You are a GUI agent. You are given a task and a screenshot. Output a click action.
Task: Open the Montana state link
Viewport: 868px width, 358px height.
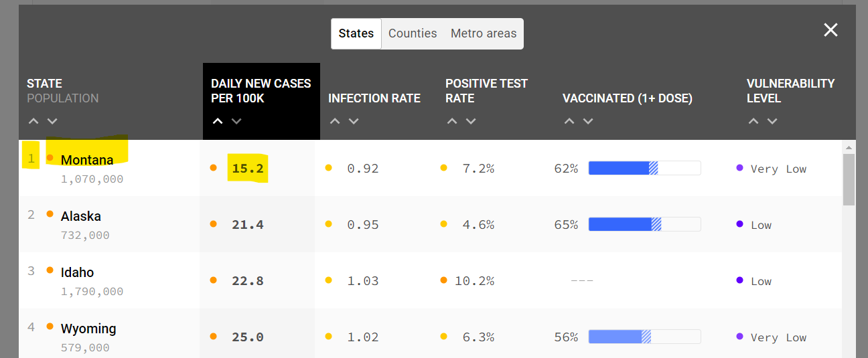point(87,160)
